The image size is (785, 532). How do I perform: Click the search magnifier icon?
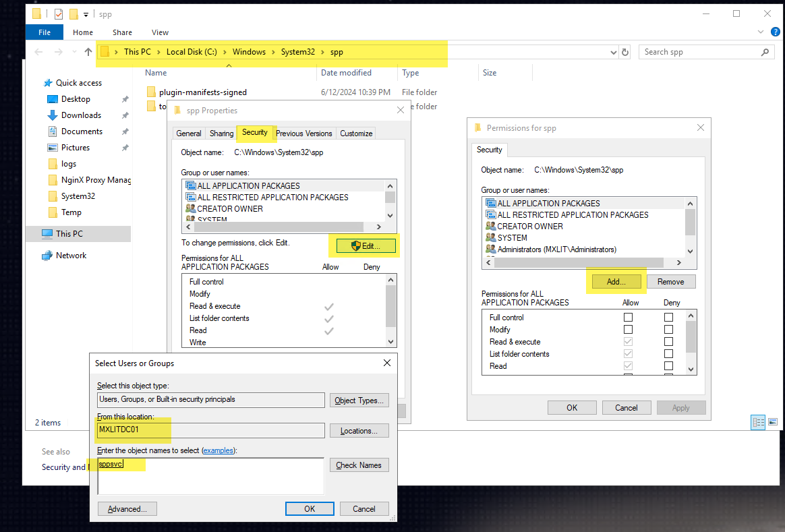765,52
